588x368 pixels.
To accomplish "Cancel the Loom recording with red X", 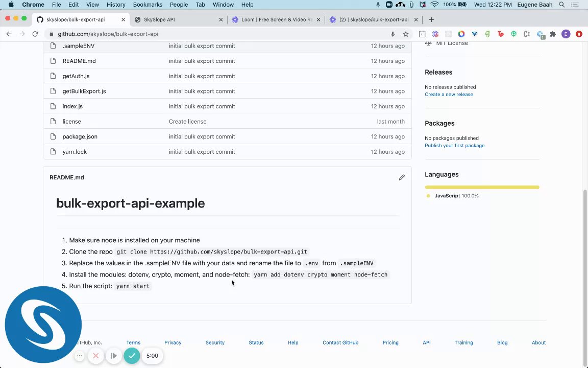I will [x=95, y=356].
